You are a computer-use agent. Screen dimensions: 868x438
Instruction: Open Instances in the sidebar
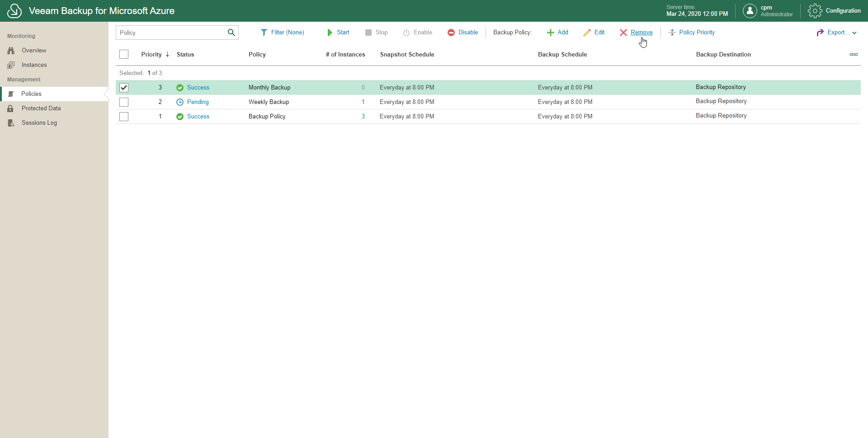34,65
